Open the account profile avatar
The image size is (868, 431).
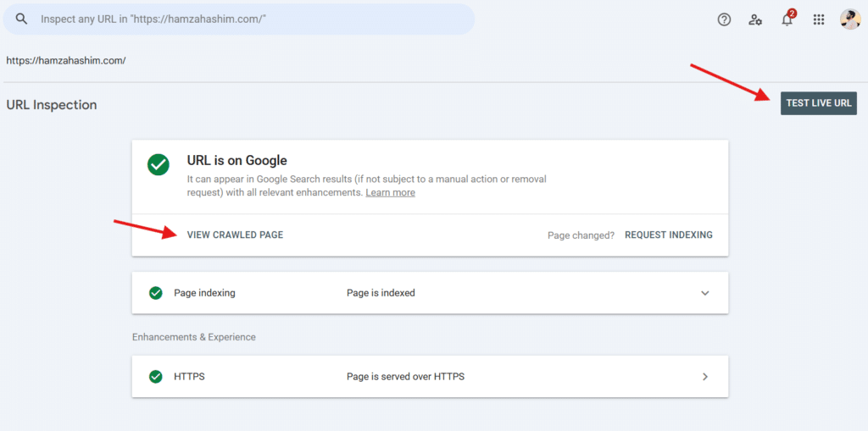click(849, 19)
